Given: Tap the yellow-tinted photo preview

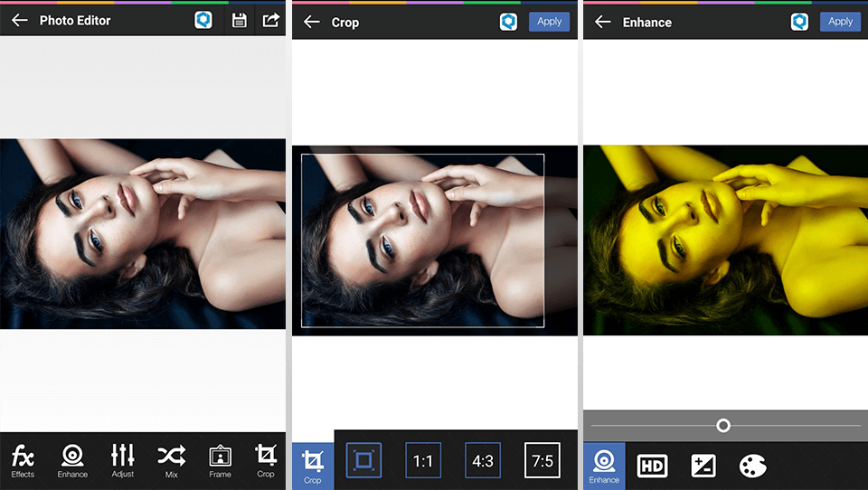Looking at the screenshot, I should (726, 240).
